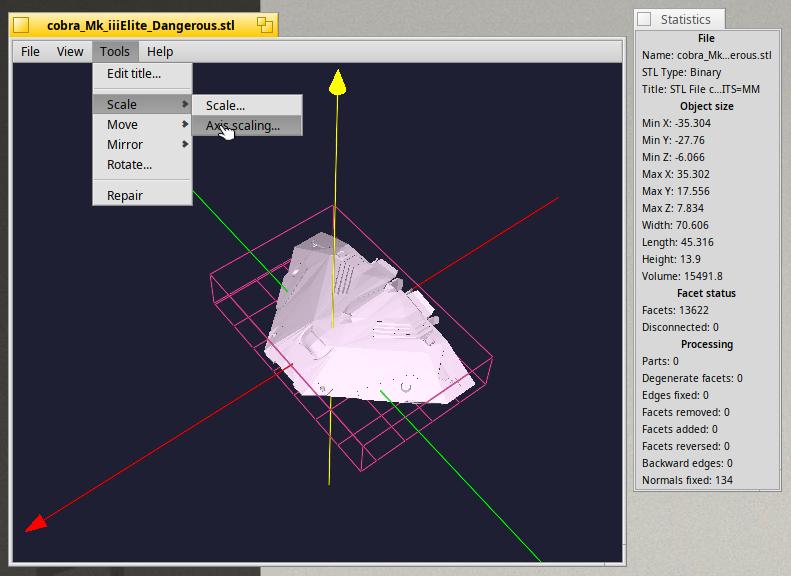Click the Length: 45.316 value
791x576 pixels.
pyautogui.click(x=677, y=242)
